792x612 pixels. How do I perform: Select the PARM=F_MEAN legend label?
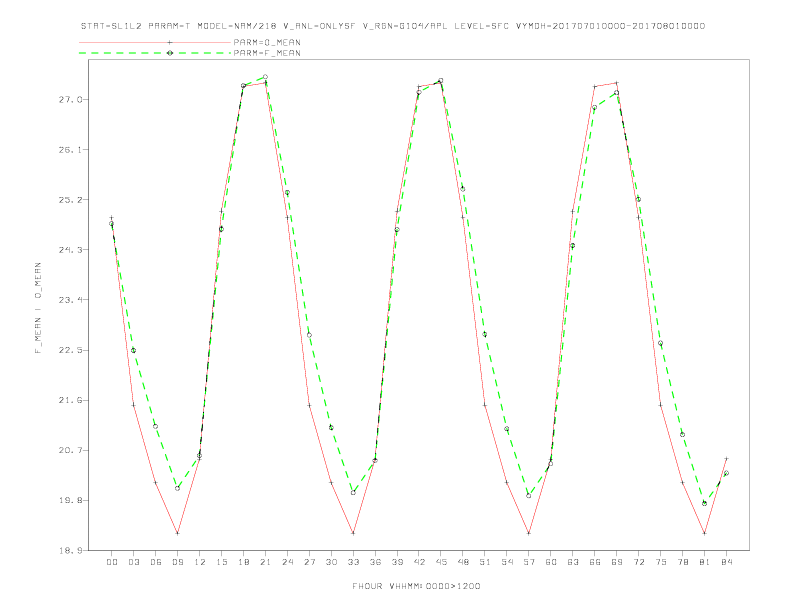[267, 53]
